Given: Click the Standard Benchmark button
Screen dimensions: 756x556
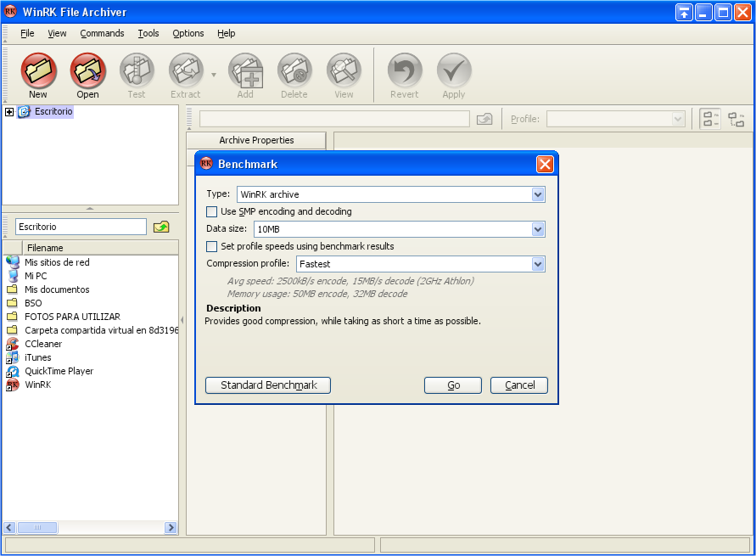Looking at the screenshot, I should [x=268, y=385].
